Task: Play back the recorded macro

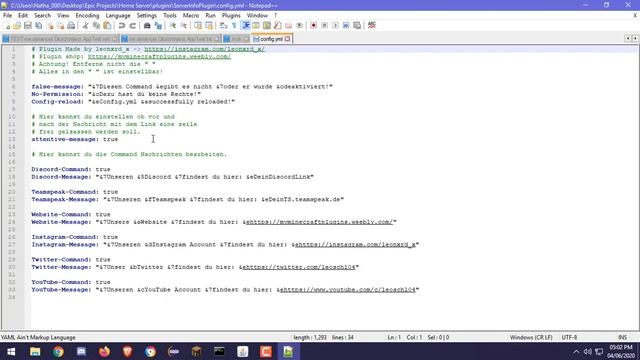Action: click(x=336, y=25)
